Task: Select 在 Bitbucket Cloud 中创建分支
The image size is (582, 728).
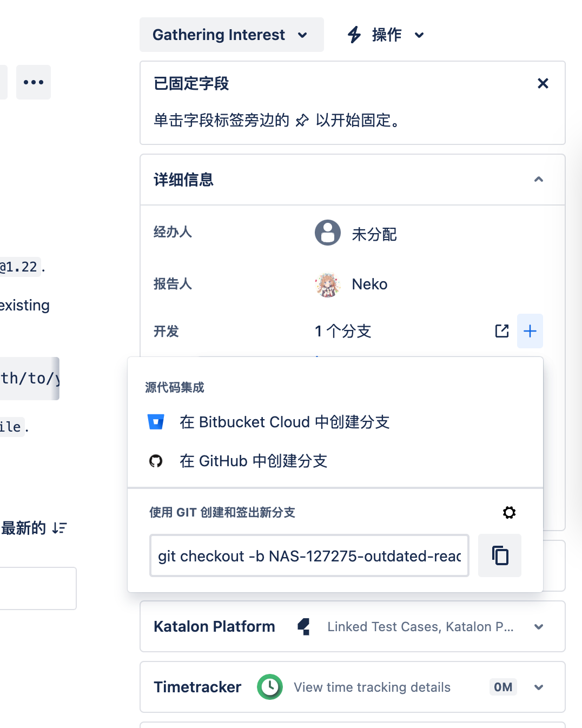Action: [x=285, y=422]
